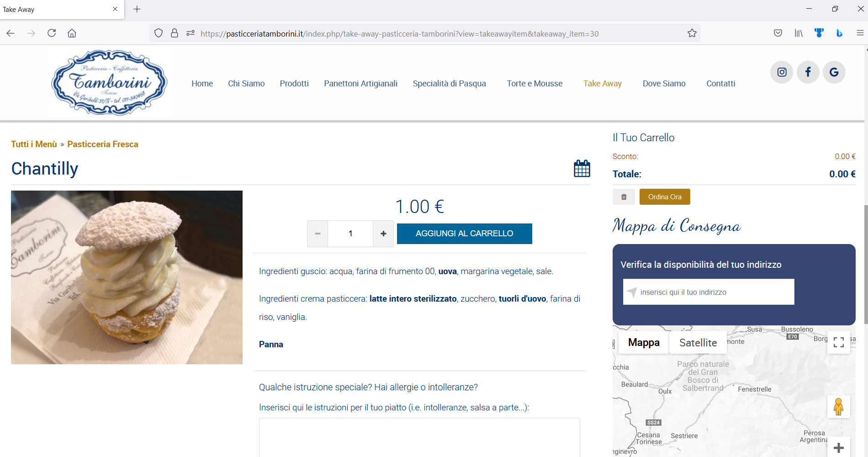Decrease quantity with minus button
Image resolution: width=868 pixels, height=457 pixels.
click(318, 234)
